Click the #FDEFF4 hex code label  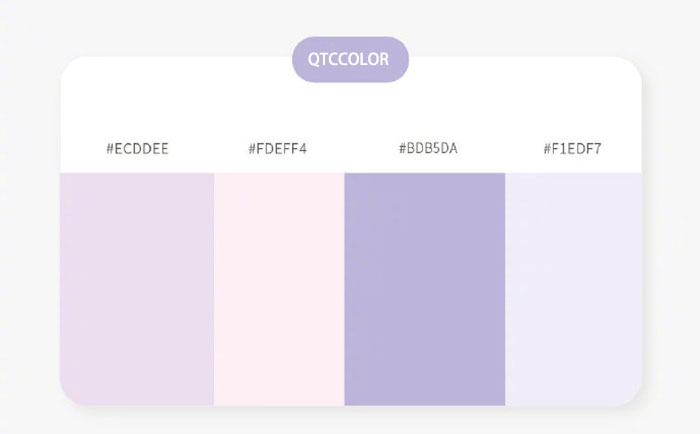click(278, 149)
